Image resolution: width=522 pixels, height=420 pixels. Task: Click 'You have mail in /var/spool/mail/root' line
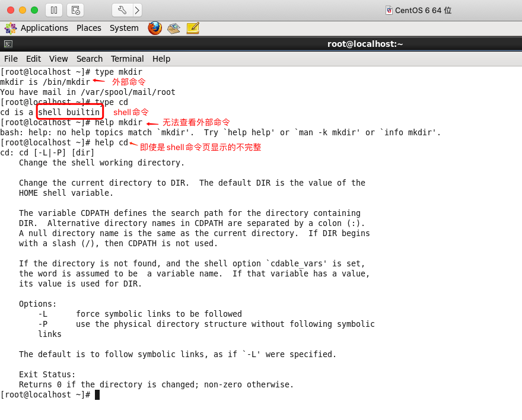pos(88,92)
